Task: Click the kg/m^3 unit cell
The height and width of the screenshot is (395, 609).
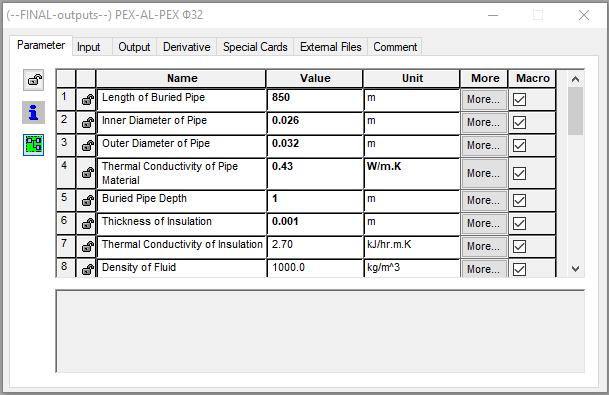Action: click(412, 268)
